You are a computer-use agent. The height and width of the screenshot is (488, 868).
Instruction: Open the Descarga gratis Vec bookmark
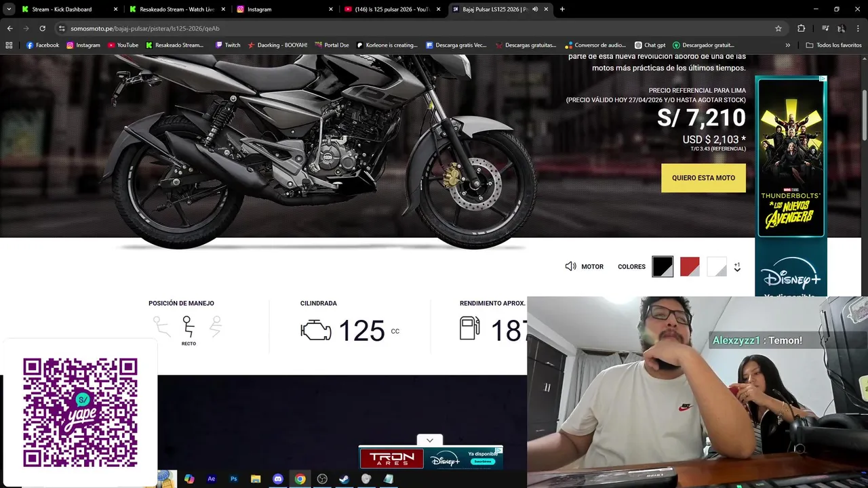coord(456,45)
